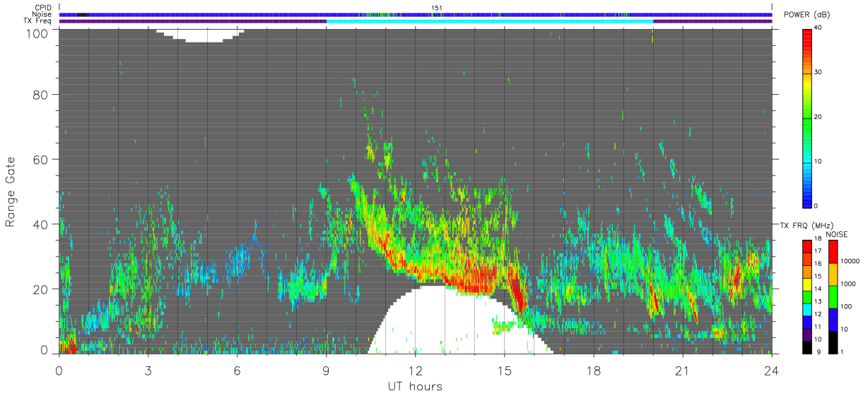The height and width of the screenshot is (401, 868).
Task: Click the CPID value 151
Action: click(x=437, y=8)
